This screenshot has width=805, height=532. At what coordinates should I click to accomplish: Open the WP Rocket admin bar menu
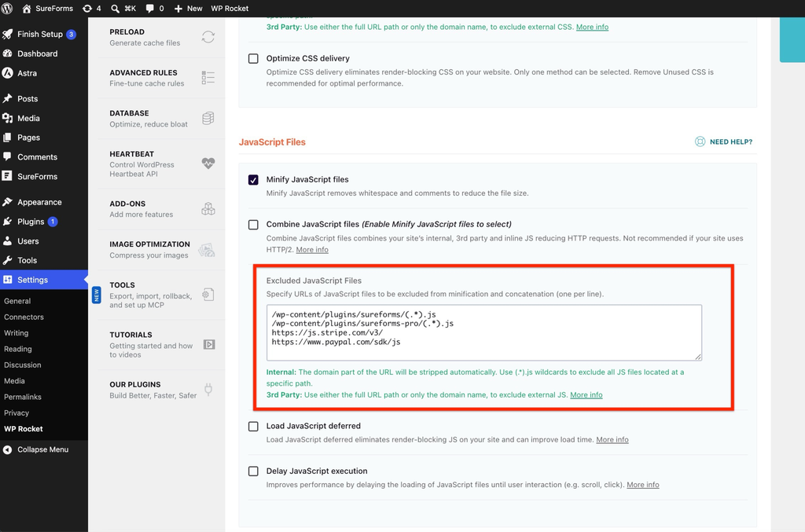[230, 8]
